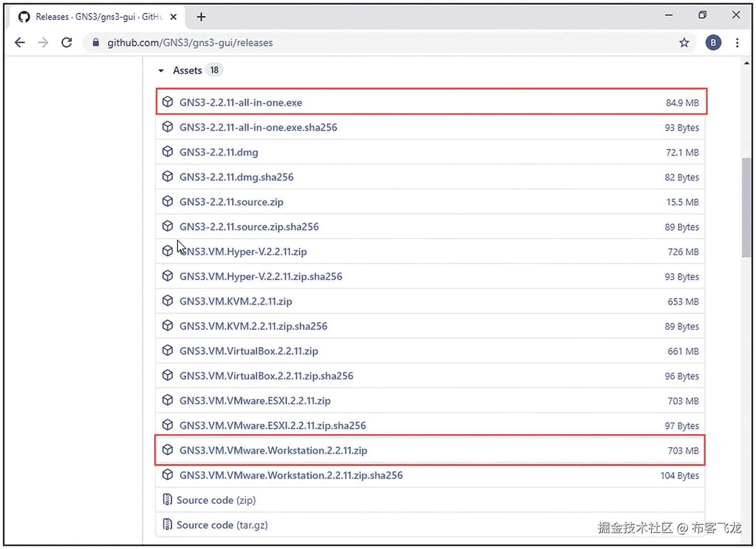Click package icon beside Workstation.2.2.11.zip.sha256
Image resolution: width=756 pixels, height=549 pixels.
click(168, 474)
